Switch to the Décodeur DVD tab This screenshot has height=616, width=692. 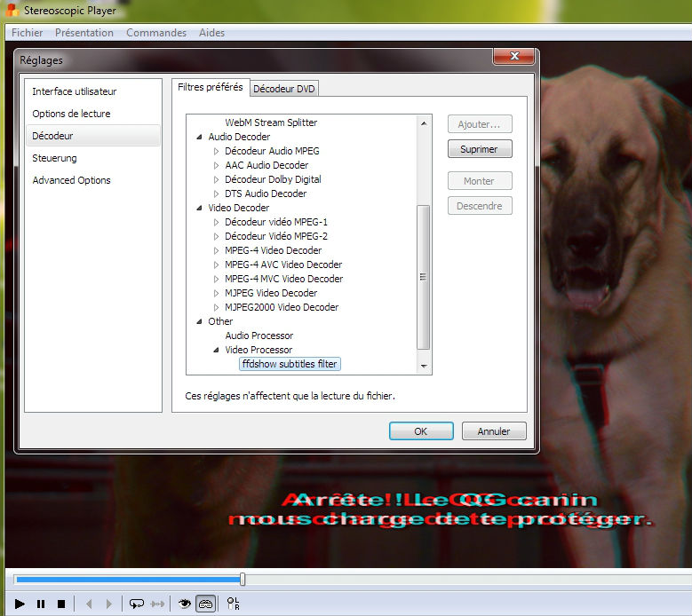284,89
